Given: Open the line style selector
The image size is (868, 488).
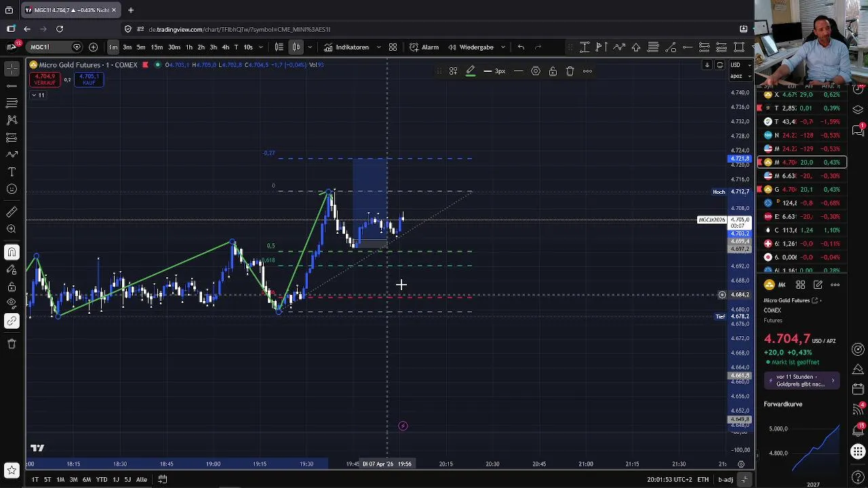Looking at the screenshot, I should tap(518, 71).
